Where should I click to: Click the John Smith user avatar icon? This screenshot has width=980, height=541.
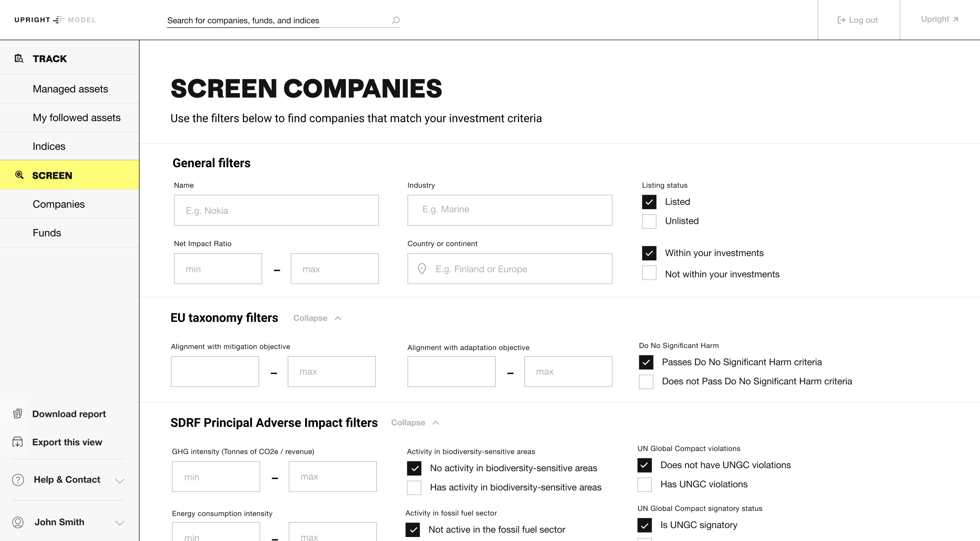pos(18,522)
